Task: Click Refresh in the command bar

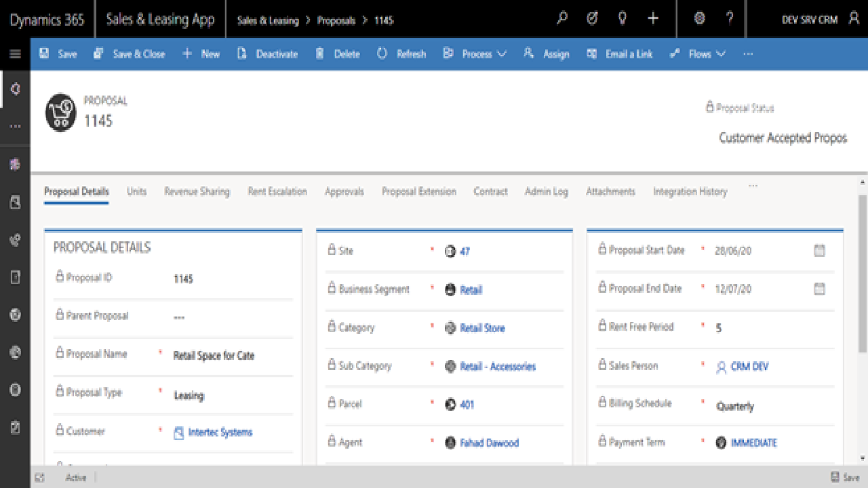Action: pos(401,54)
